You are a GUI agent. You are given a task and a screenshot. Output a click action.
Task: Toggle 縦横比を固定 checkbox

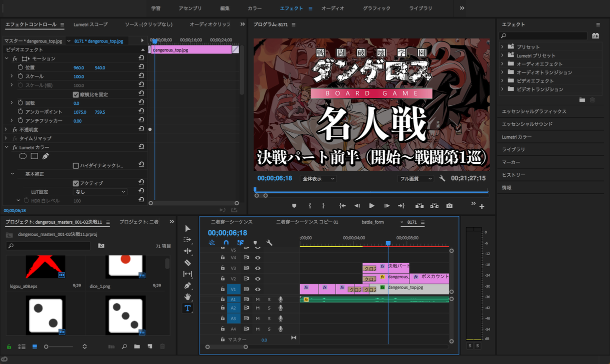point(76,94)
